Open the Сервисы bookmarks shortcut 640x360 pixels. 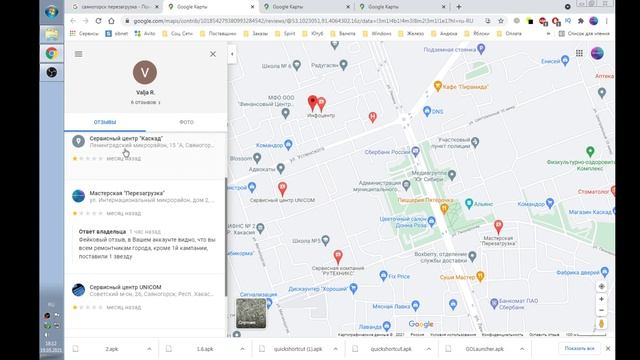(x=84, y=33)
